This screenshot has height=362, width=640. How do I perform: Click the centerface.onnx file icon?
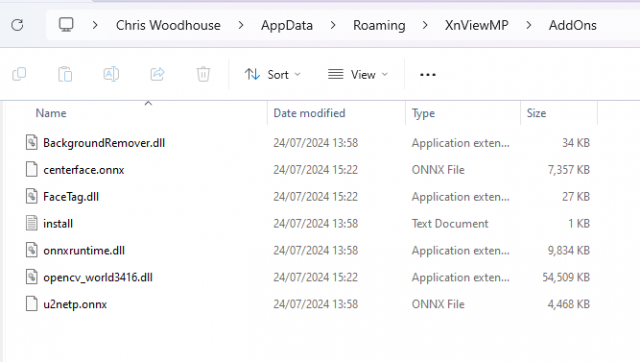tap(32, 170)
